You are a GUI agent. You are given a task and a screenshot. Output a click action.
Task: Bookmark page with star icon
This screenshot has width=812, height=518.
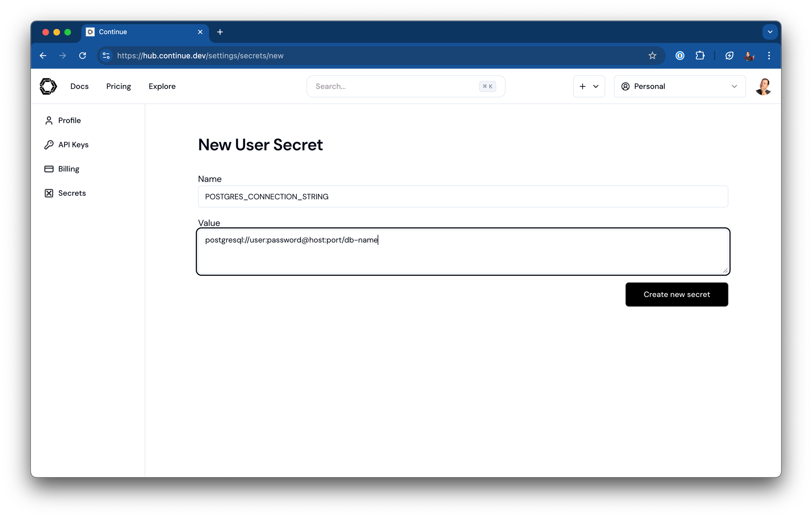652,56
